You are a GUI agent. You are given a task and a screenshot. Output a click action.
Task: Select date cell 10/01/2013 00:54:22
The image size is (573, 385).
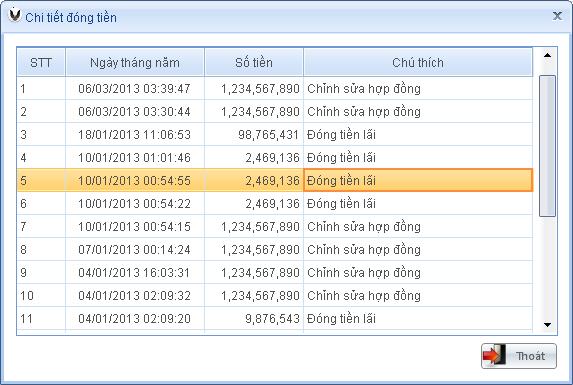tap(134, 203)
